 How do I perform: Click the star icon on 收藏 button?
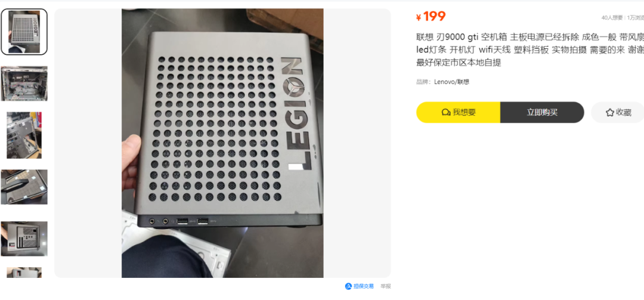tap(609, 112)
